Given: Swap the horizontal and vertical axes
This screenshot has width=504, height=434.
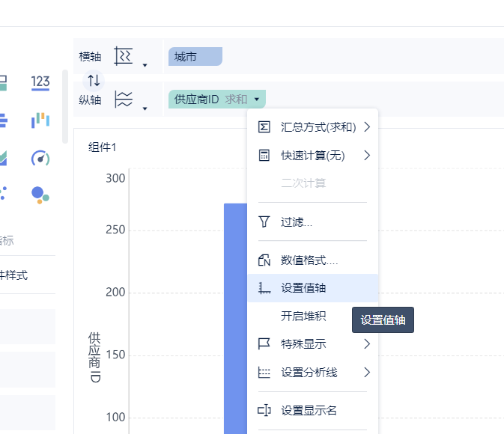Looking at the screenshot, I should pyautogui.click(x=94, y=80).
